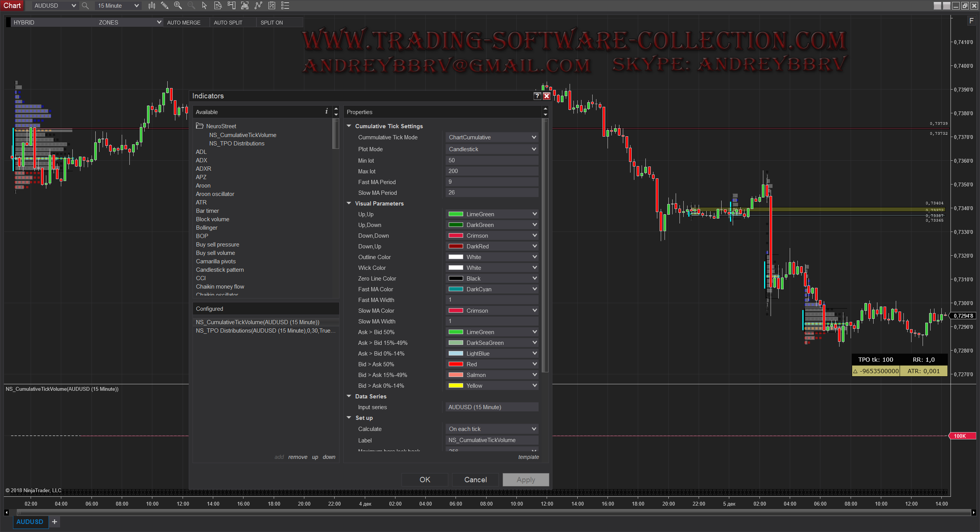The height and width of the screenshot is (532, 980).
Task: Open the Plot Mode Candlestick dropdown
Action: [492, 149]
